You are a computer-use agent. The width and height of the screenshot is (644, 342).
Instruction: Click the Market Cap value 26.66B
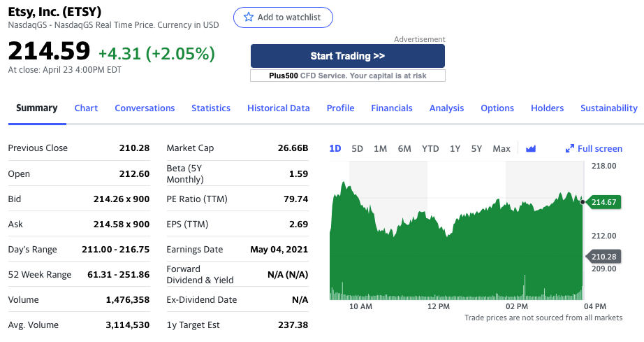293,148
